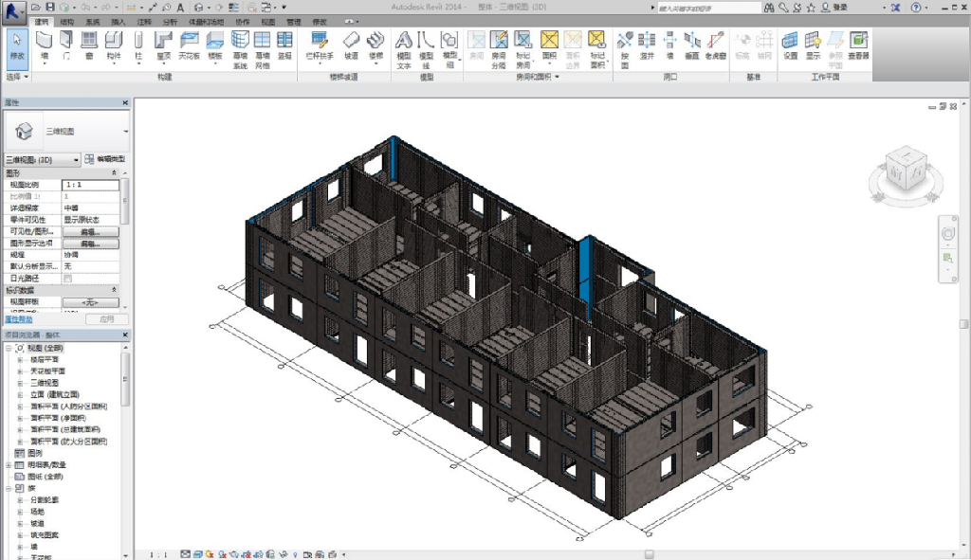Viewport: 971px width, 560px height.
Task: Select the Vertical (垂直) opening tool
Action: (692, 45)
